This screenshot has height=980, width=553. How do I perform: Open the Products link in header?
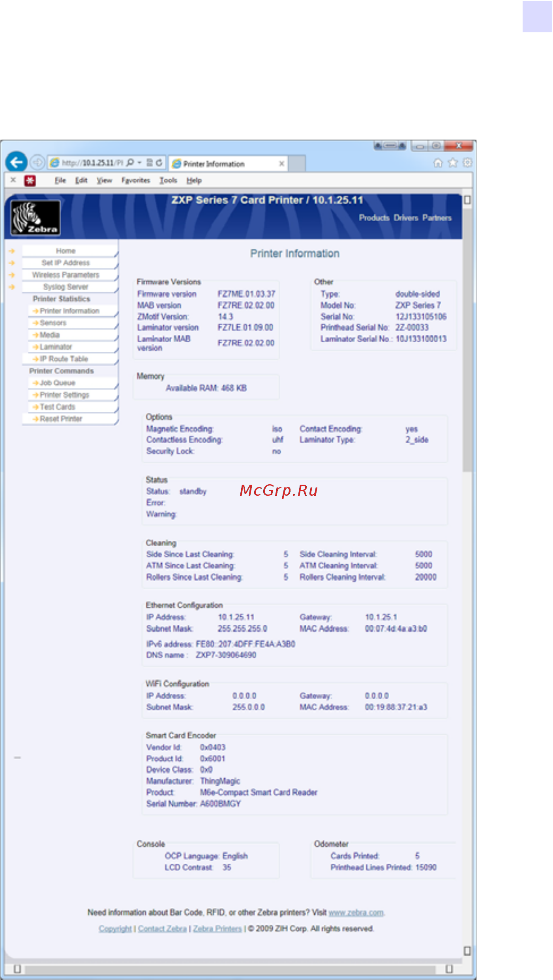click(374, 218)
